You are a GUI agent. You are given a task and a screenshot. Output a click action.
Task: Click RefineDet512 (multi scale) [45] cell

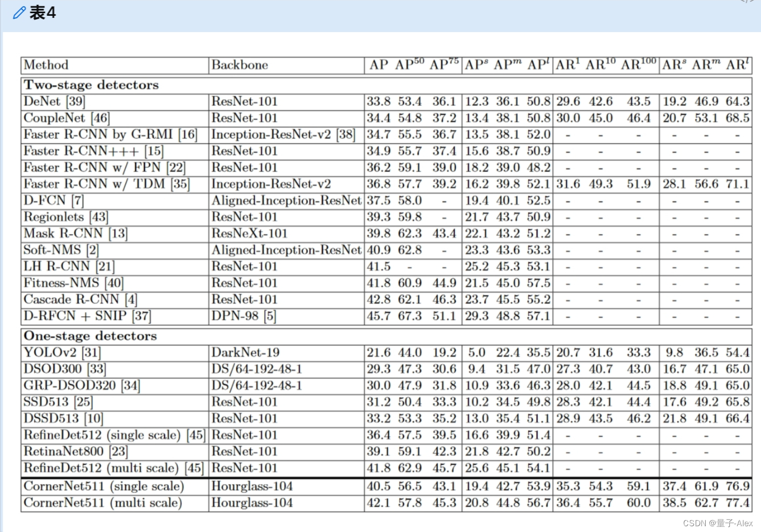click(113, 468)
